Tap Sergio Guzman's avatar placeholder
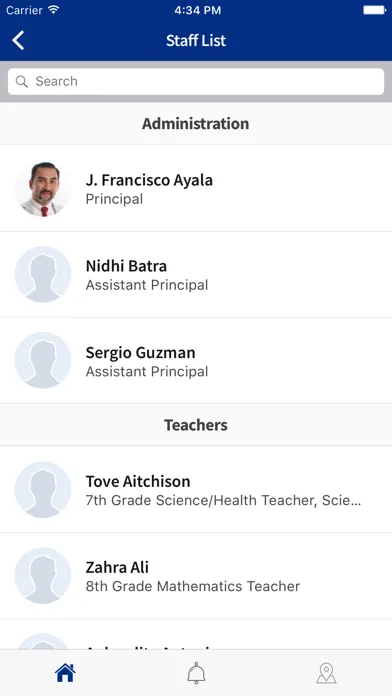The height and width of the screenshot is (696, 392). [x=43, y=360]
